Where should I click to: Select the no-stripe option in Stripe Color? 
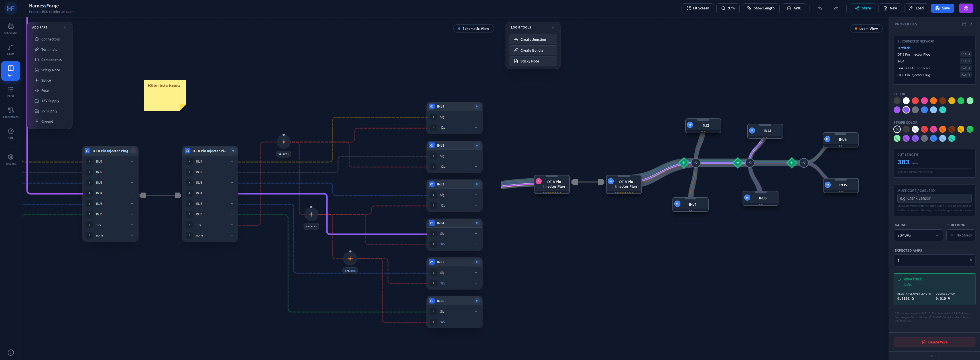(897, 130)
